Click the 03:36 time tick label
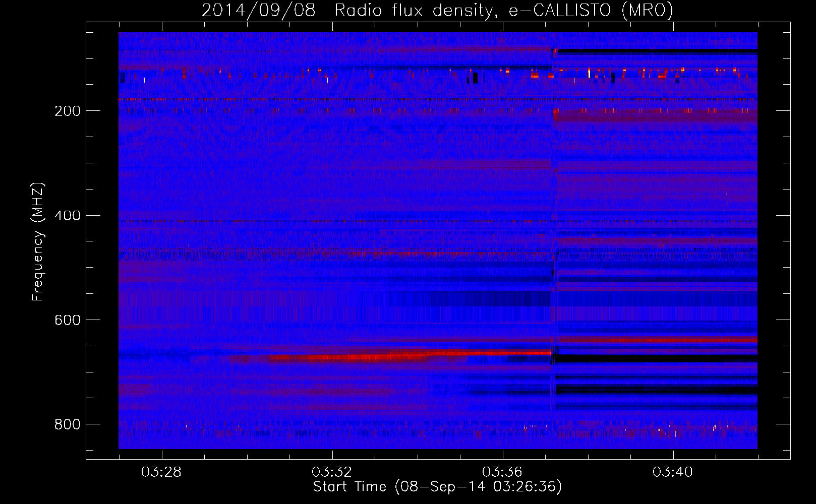The height and width of the screenshot is (504, 816). (x=502, y=472)
